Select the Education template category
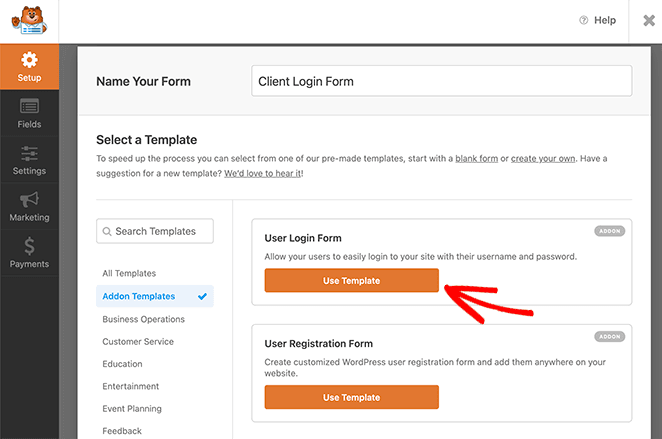Viewport: 662px width, 439px height. [x=123, y=364]
